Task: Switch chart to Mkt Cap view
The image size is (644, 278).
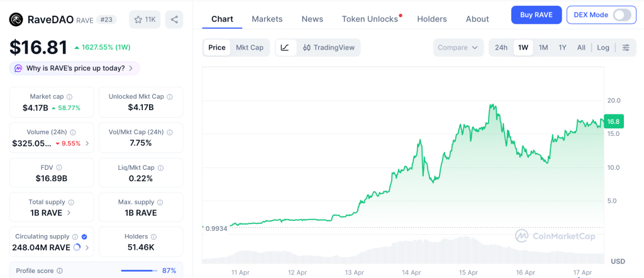Action: pos(250,48)
